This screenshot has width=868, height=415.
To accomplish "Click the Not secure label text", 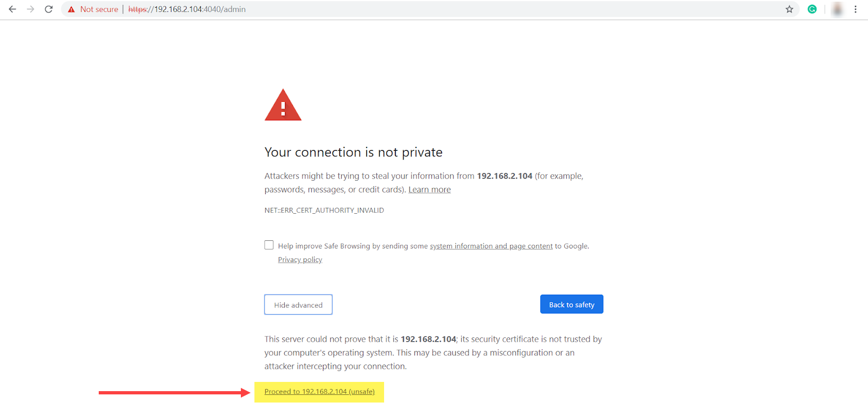I will click(x=99, y=9).
